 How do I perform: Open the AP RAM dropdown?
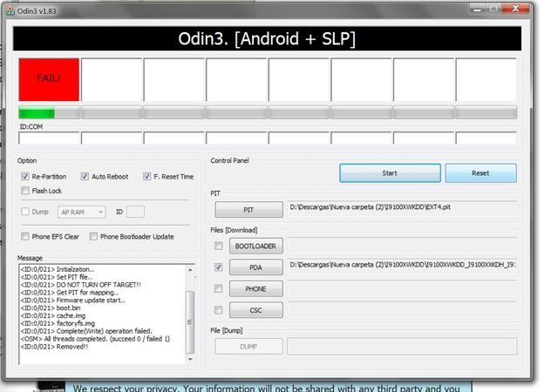[81, 212]
